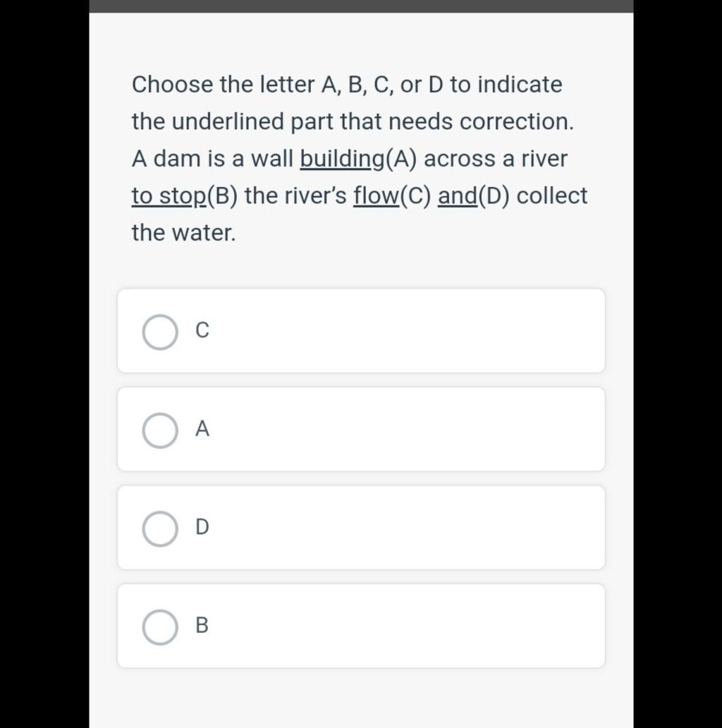
Task: Click the '(B)' marker after to stop
Action: 223,196
